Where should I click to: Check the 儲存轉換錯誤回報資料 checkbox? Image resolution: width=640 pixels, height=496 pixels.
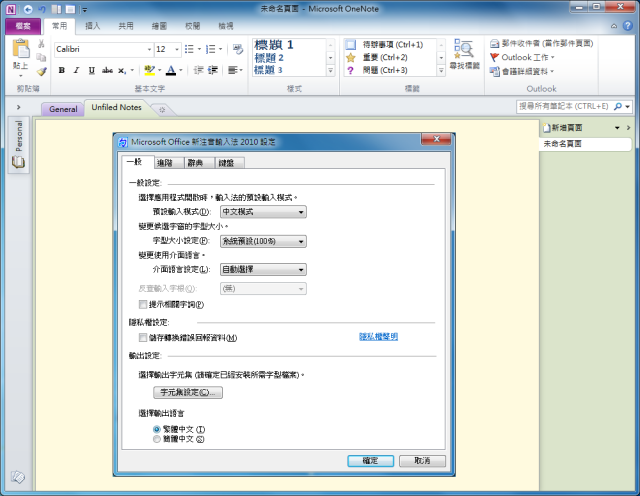click(143, 338)
